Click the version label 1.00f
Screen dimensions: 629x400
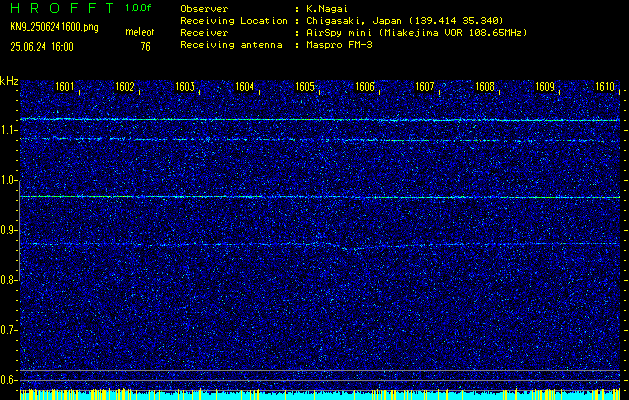(x=139, y=8)
